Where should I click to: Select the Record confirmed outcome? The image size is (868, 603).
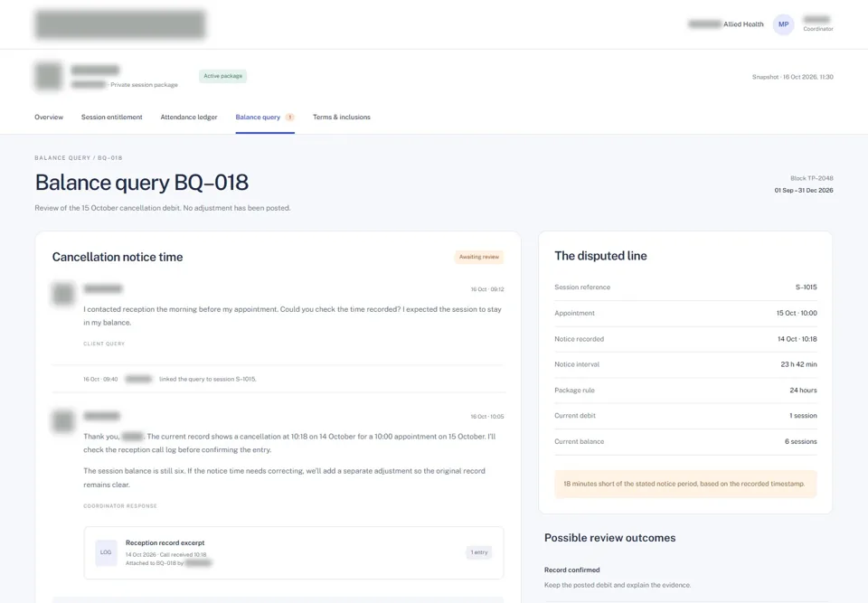(571, 570)
